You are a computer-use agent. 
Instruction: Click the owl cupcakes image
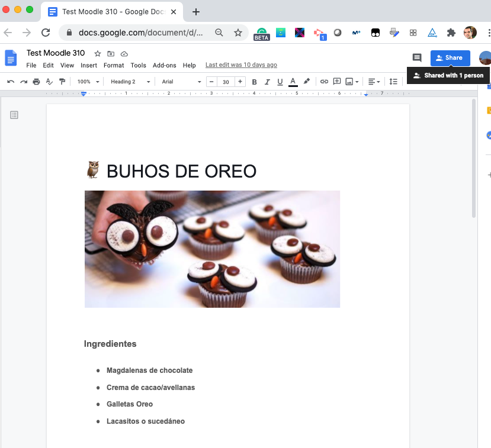[212, 249]
